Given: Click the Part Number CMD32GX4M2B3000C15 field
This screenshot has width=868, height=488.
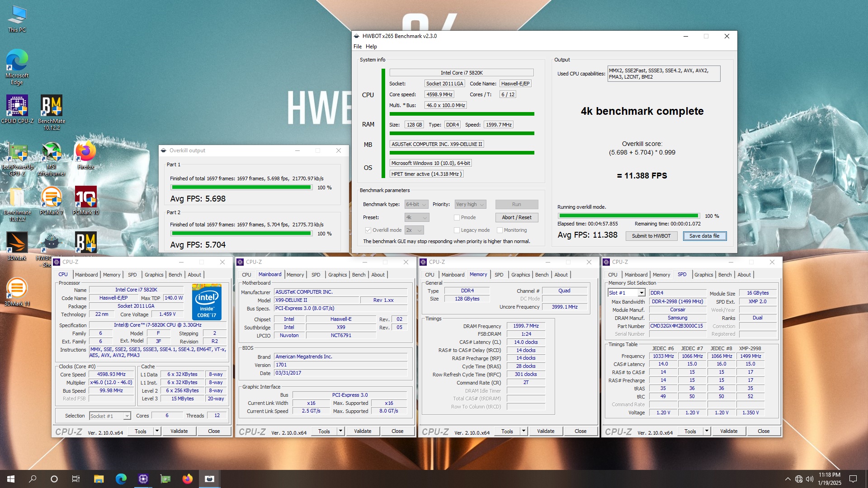Looking at the screenshot, I should [x=677, y=326].
